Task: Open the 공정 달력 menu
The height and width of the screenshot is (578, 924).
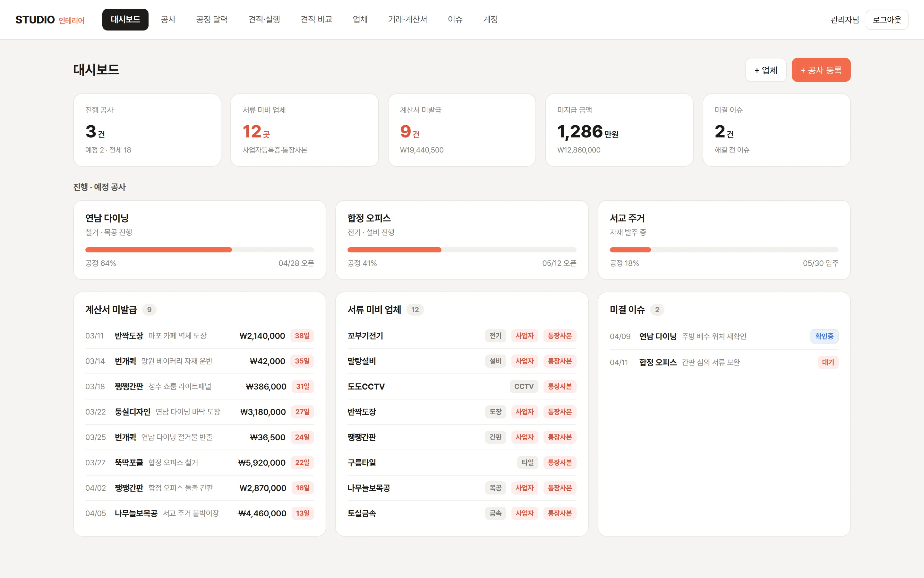Action: [212, 20]
